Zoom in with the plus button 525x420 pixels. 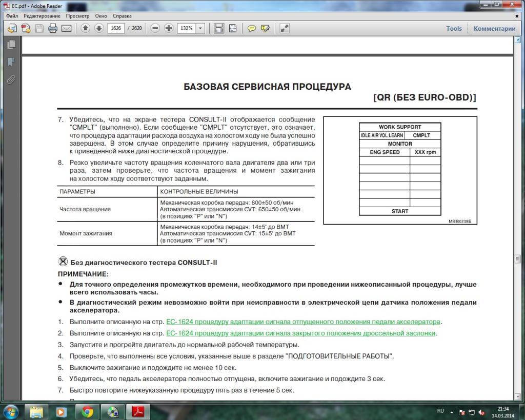(x=169, y=29)
